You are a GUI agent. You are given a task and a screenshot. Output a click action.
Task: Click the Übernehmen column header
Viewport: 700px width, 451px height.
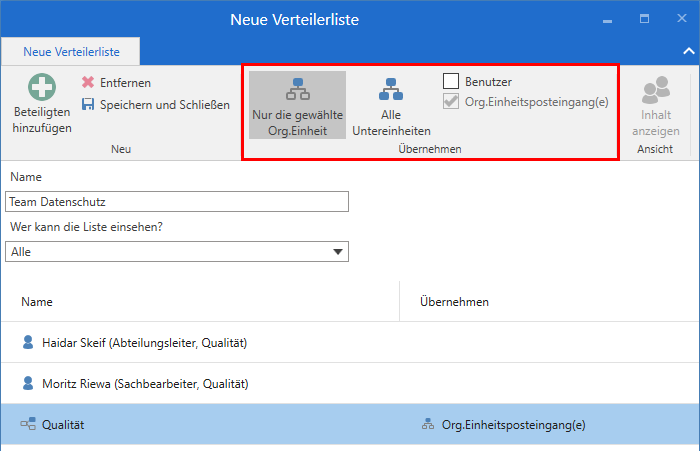click(x=454, y=302)
